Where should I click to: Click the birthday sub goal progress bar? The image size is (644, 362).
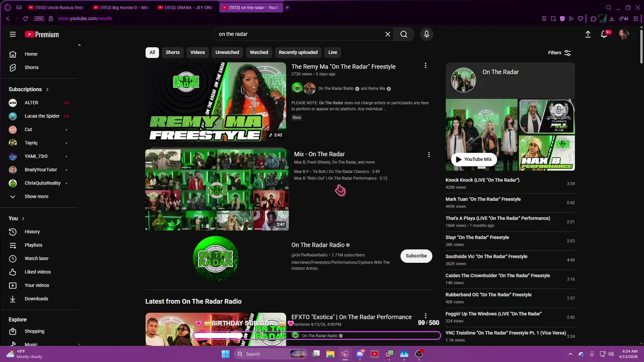[317, 335]
